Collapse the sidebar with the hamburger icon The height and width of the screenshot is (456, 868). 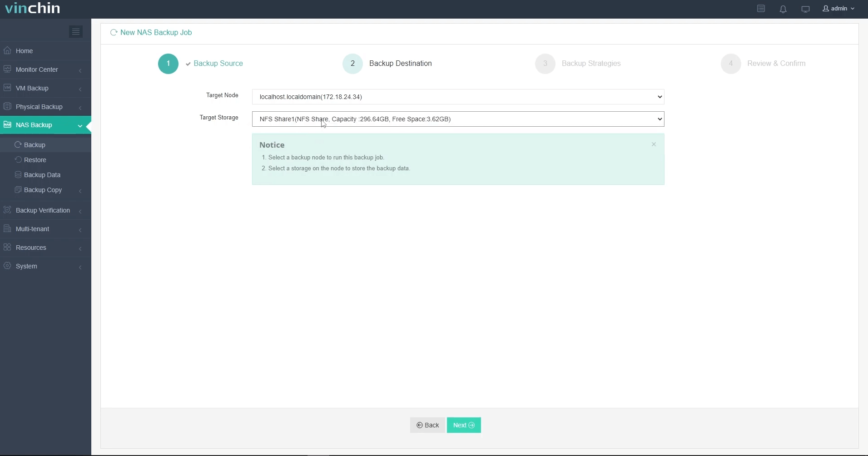tap(76, 31)
